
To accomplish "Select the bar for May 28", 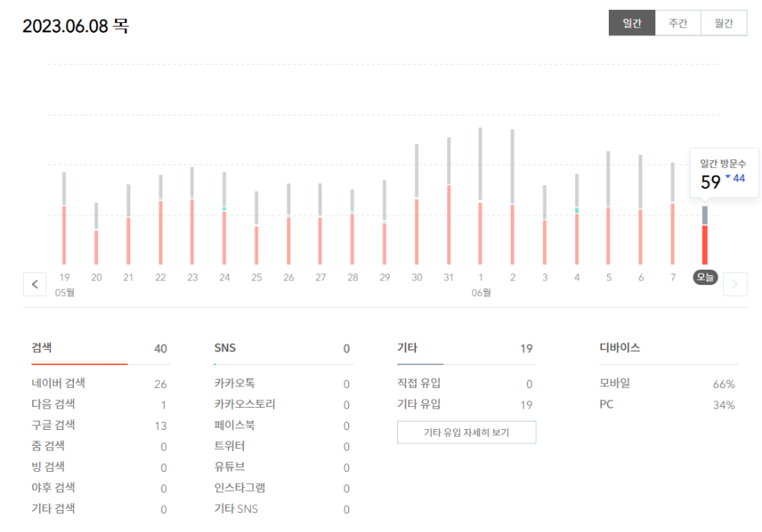I will (x=352, y=227).
